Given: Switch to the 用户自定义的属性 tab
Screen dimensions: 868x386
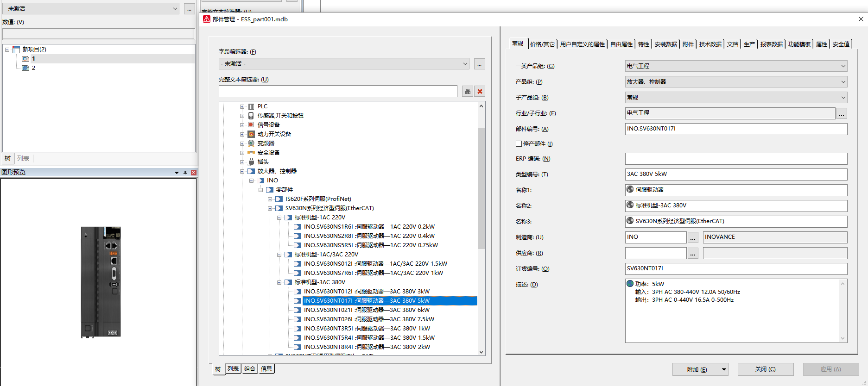Looking at the screenshot, I should tap(583, 44).
